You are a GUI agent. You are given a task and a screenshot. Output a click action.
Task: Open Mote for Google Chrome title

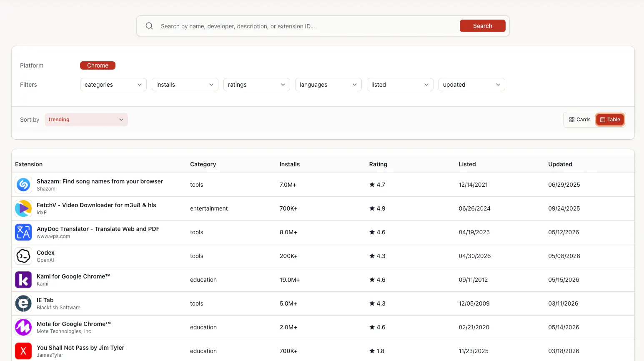74,324
